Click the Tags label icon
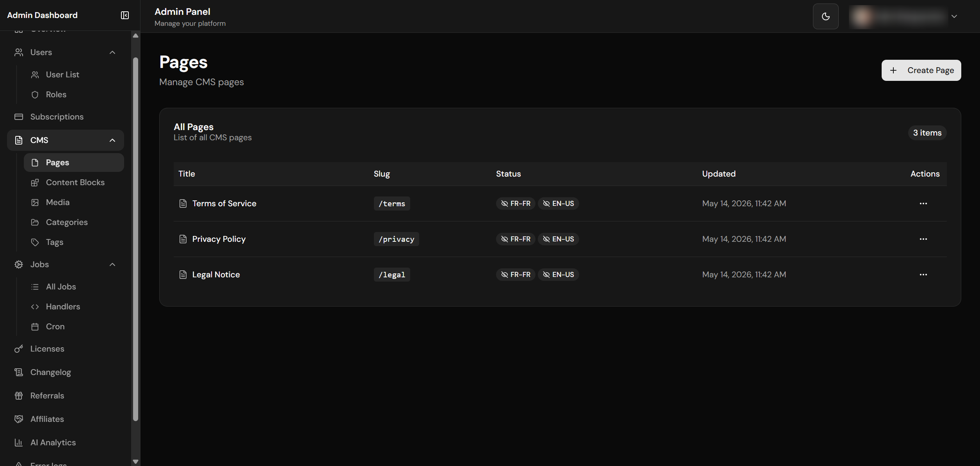980x466 pixels. [35, 242]
